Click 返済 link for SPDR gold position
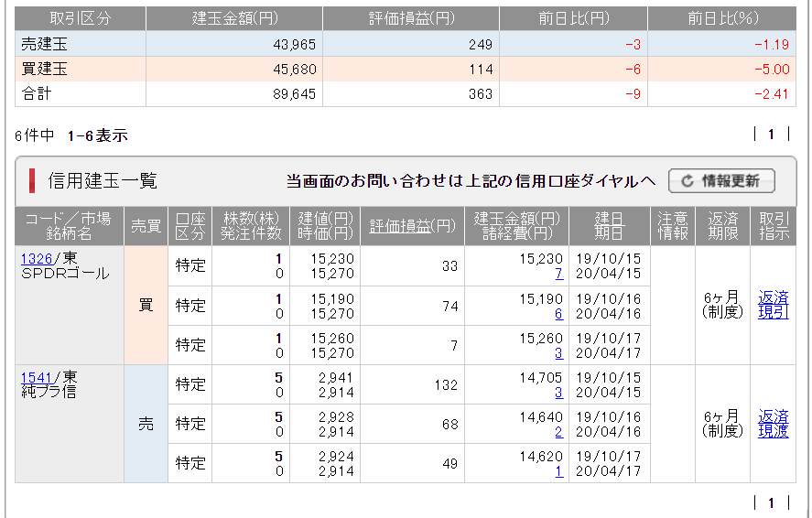 click(x=773, y=298)
